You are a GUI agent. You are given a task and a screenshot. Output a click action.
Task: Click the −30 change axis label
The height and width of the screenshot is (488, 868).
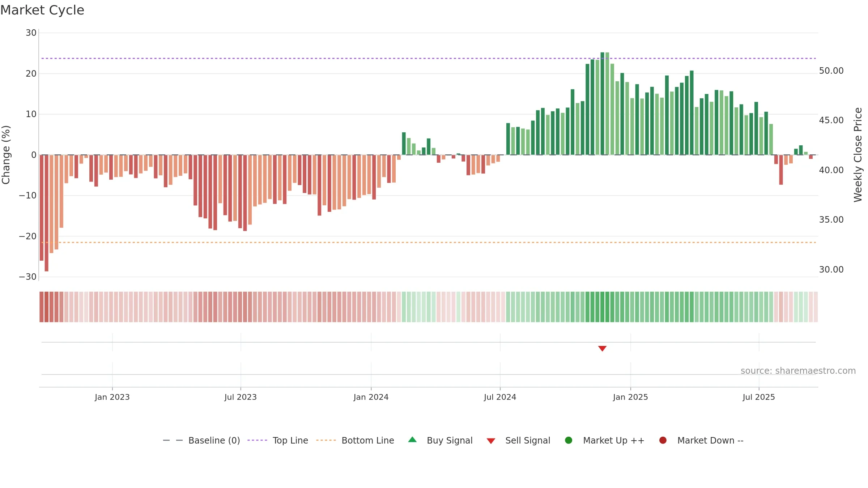pos(28,277)
